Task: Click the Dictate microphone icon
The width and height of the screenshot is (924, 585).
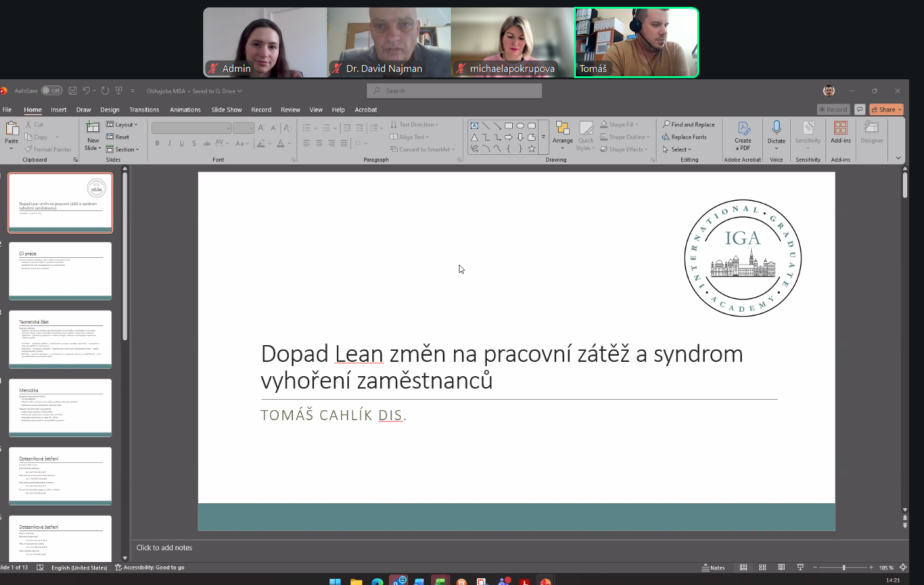Action: [x=776, y=128]
